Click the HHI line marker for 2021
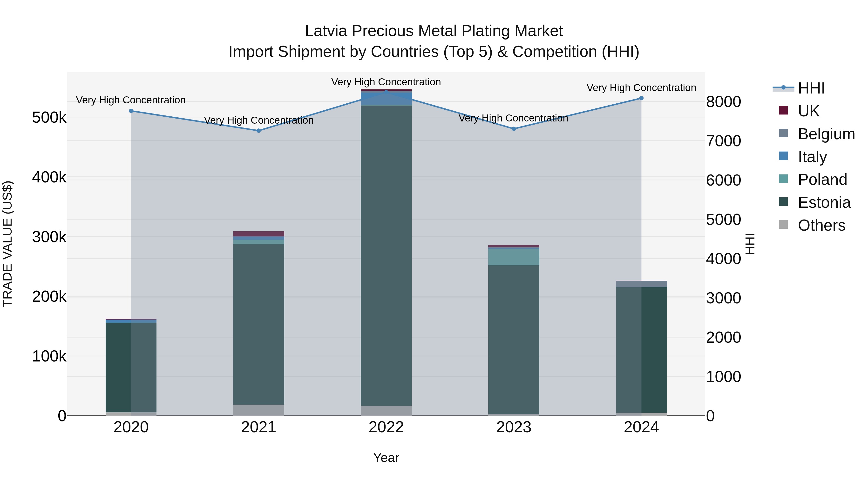 click(x=259, y=131)
